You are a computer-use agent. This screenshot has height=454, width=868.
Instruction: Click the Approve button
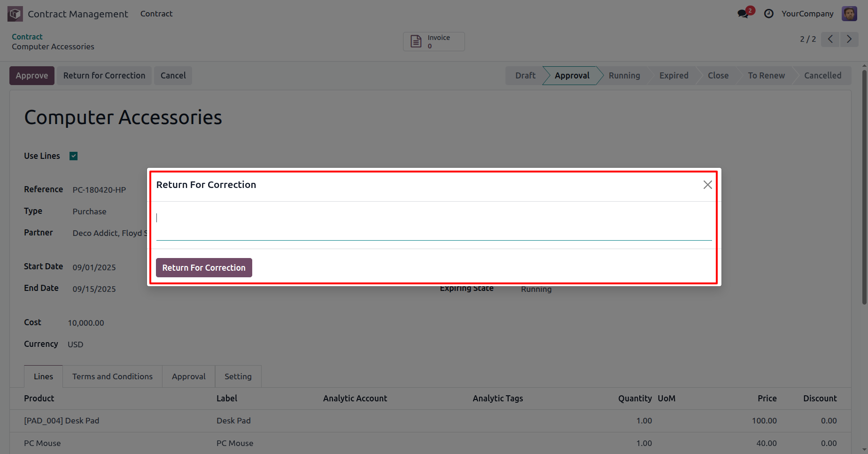(32, 76)
